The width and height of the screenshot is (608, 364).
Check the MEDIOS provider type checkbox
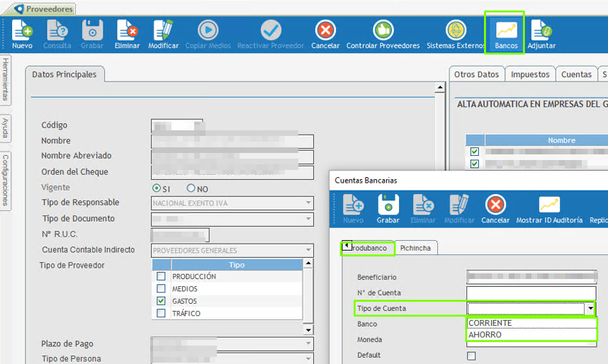tap(161, 289)
